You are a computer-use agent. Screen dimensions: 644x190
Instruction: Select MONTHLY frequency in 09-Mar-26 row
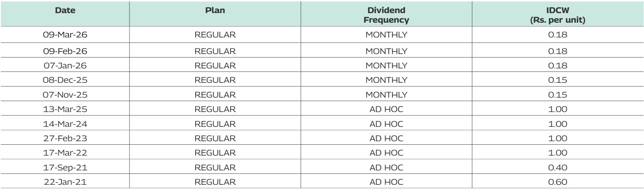pos(386,35)
